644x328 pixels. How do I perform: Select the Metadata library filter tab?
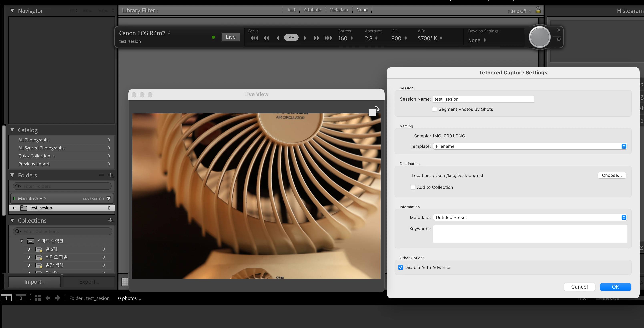338,10
